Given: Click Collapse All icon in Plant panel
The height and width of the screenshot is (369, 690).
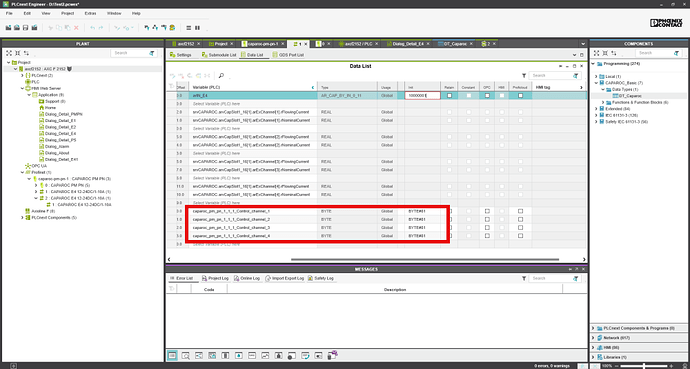Looking at the screenshot, I should [x=17, y=53].
